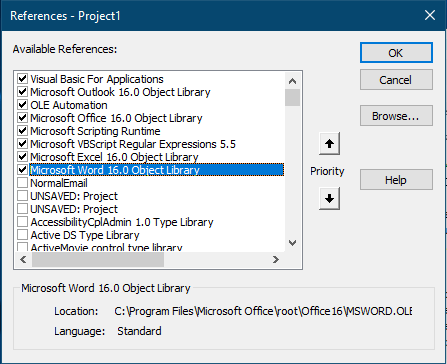The width and height of the screenshot is (447, 364).
Task: Click the Standard language value
Action: pos(139,331)
